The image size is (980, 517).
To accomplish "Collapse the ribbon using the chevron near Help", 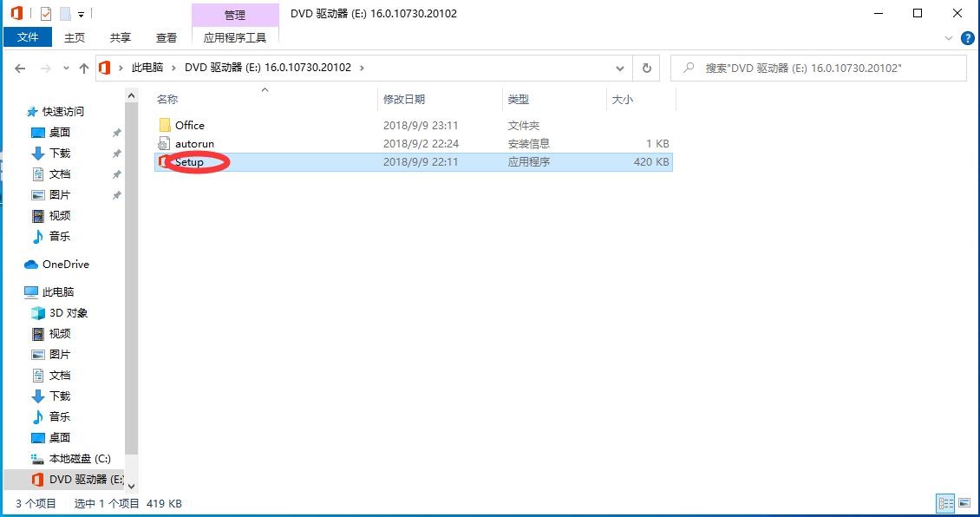I will click(949, 37).
